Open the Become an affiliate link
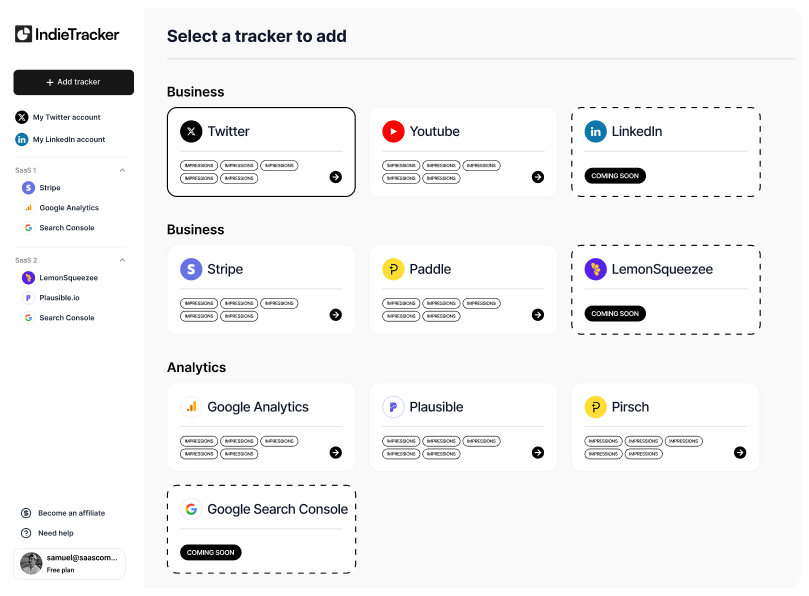The image size is (809, 596). pos(64,513)
